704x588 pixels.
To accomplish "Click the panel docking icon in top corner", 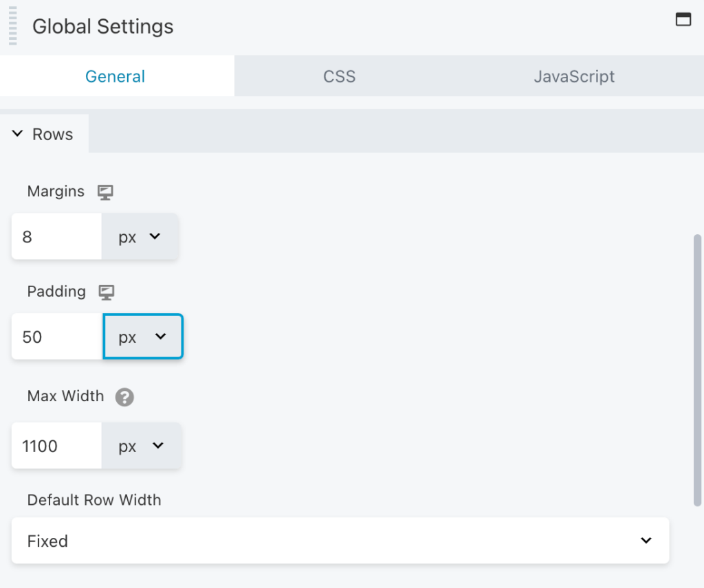I will pyautogui.click(x=683, y=19).
